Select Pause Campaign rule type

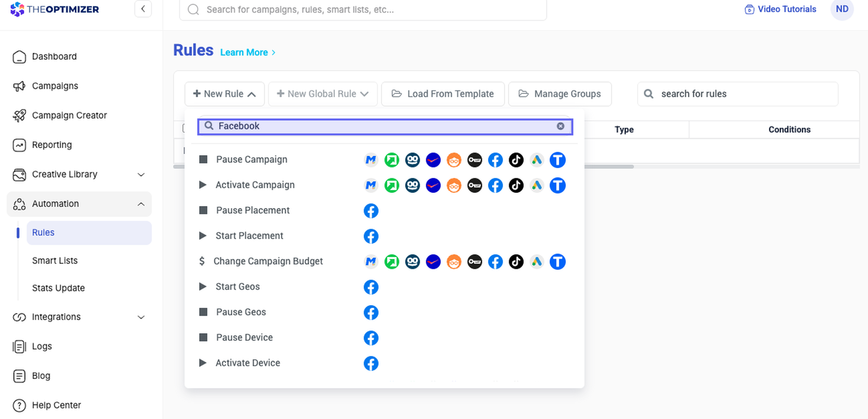click(251, 160)
